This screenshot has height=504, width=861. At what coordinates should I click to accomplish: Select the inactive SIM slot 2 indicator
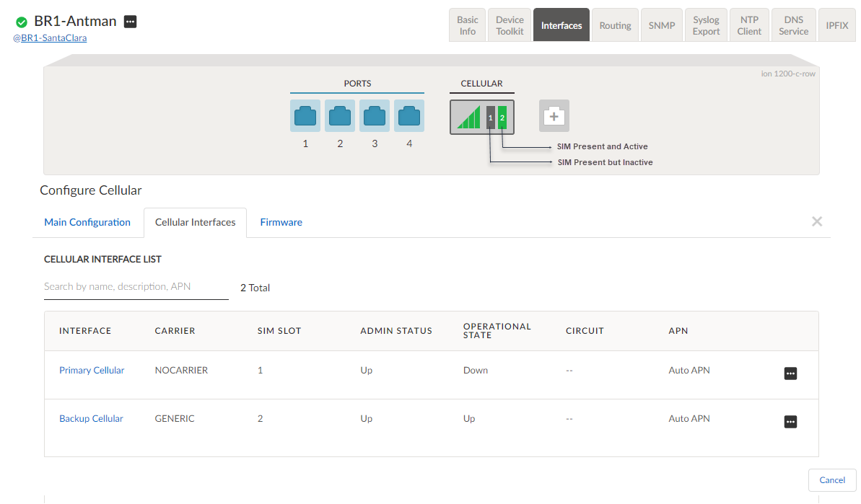pos(502,117)
